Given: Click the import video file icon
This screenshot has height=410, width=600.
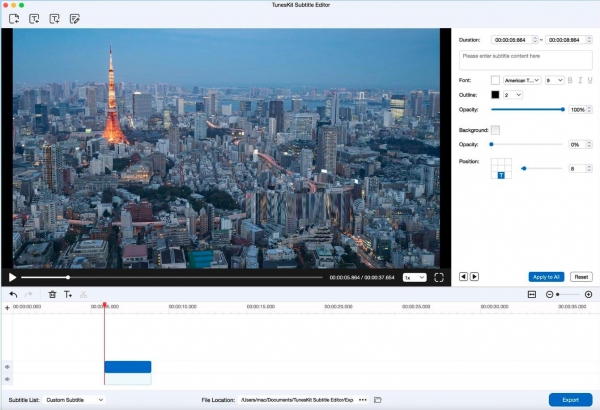Looking at the screenshot, I should click(14, 19).
